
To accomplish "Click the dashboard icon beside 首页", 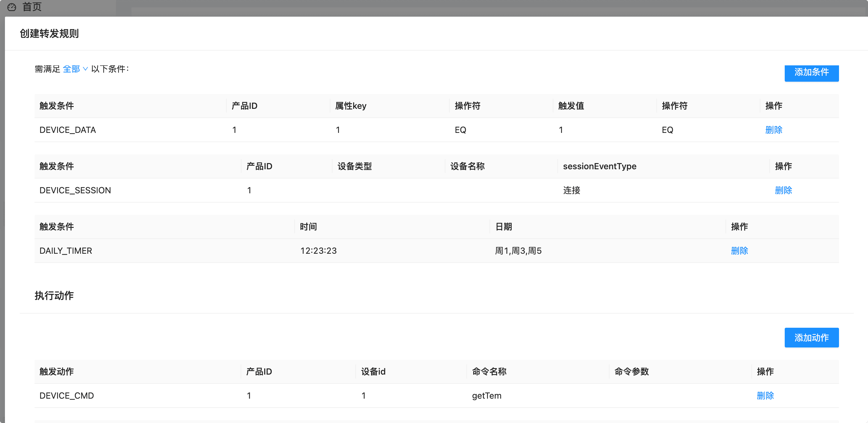I will tap(12, 7).
